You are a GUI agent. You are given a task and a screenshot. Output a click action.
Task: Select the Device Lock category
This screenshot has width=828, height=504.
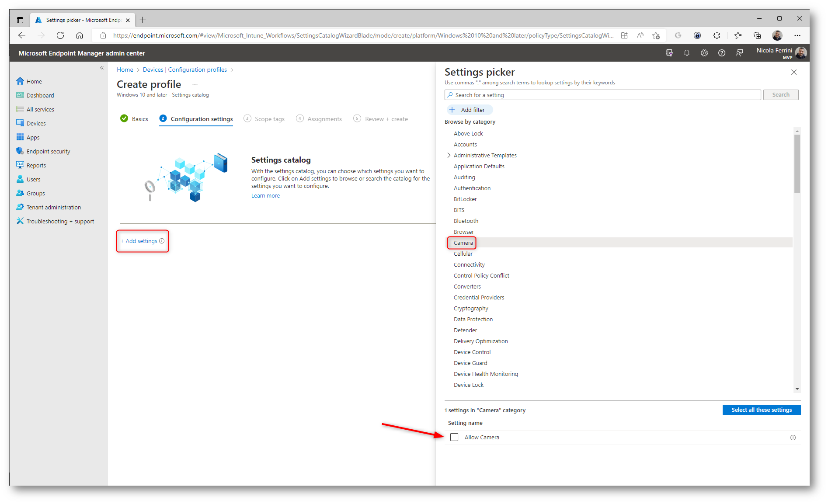(x=468, y=385)
